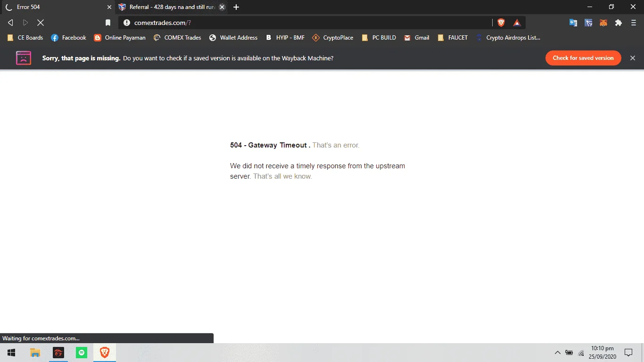
Task: Open the MetaMask fox extension
Action: pyautogui.click(x=603, y=23)
